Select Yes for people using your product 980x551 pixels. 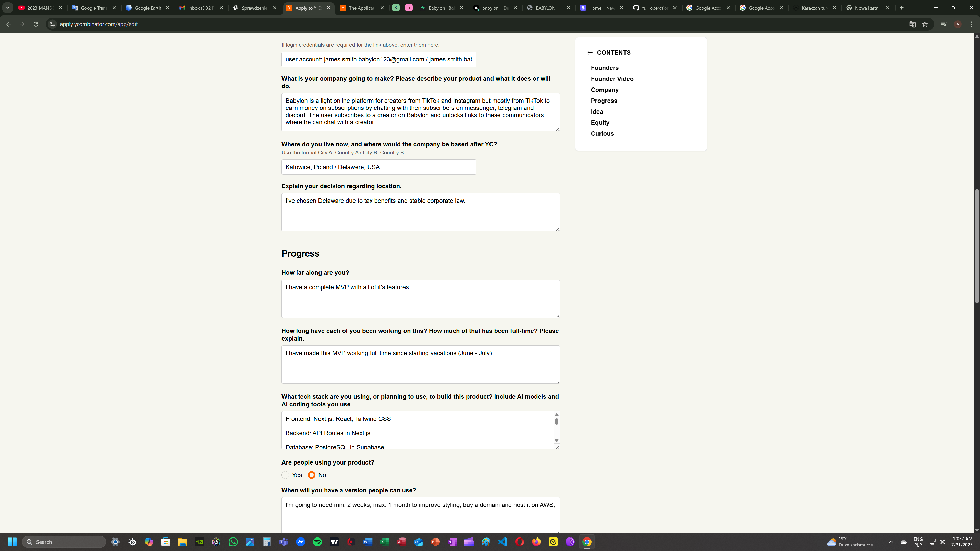pos(285,475)
